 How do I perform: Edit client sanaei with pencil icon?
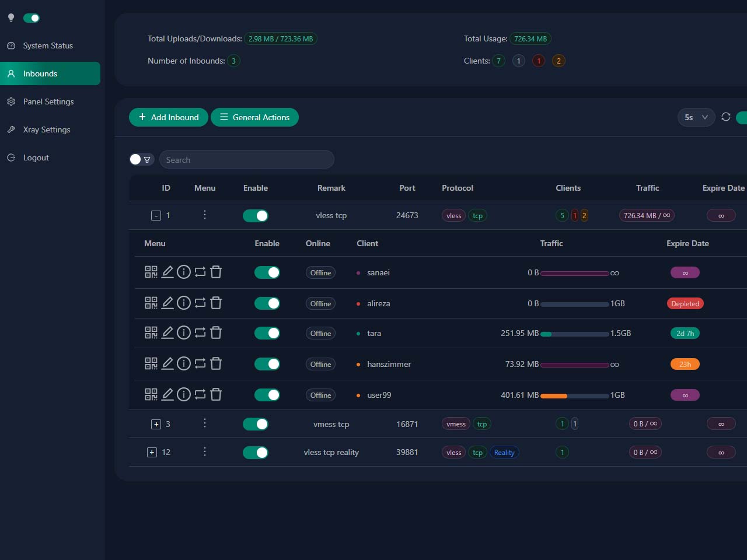point(167,272)
